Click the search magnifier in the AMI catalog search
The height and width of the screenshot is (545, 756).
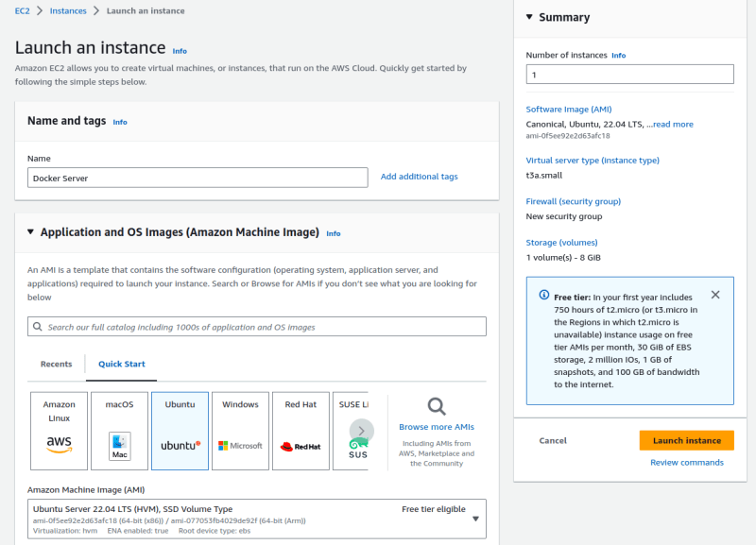[x=38, y=327]
